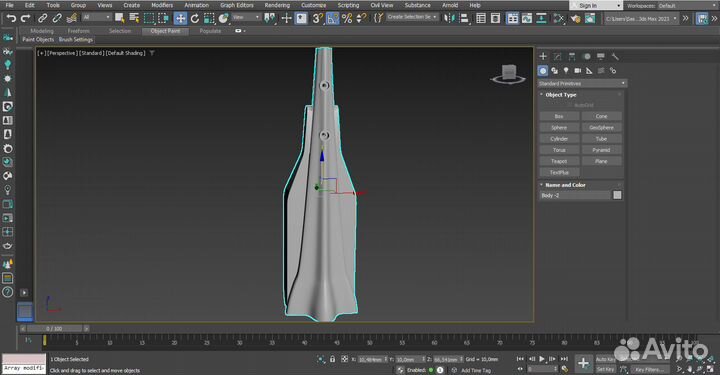Toggle the Selection Lock padlock icon
Screen dimensions: 720x375
click(332, 359)
